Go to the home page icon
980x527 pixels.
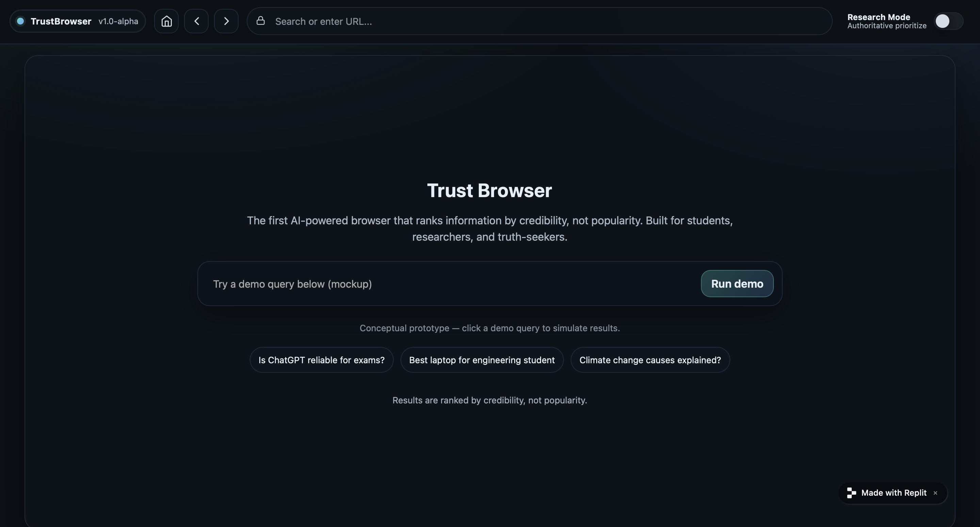coord(166,21)
